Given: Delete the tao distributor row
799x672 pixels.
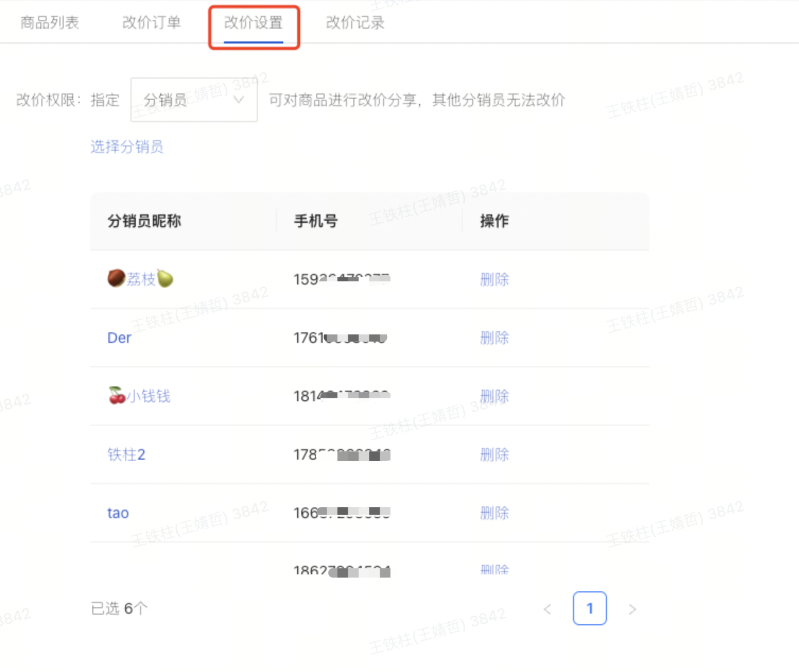Looking at the screenshot, I should (494, 513).
